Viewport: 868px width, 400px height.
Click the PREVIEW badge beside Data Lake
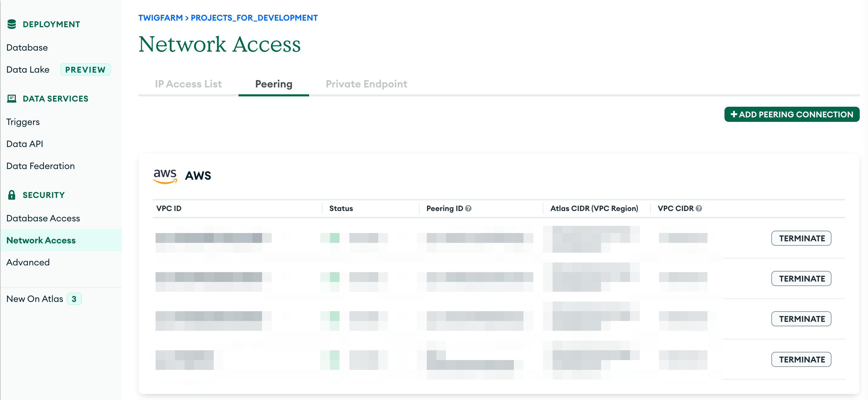coord(85,70)
